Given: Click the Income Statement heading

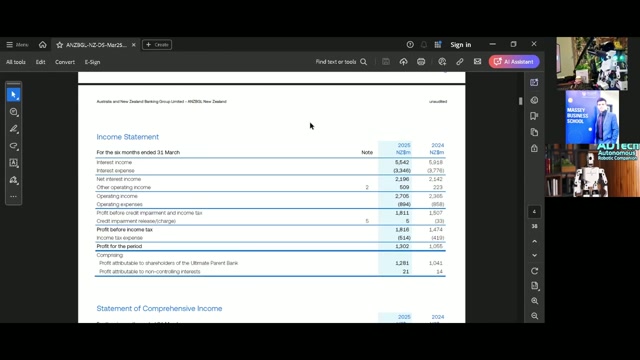Looking at the screenshot, I should (128, 137).
